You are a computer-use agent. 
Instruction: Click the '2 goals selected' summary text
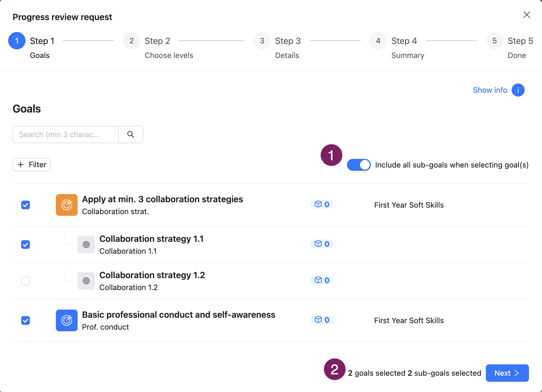pos(377,373)
